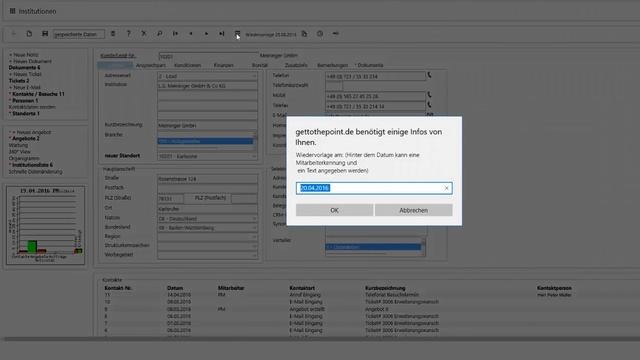Jump to the first record

point(175,34)
